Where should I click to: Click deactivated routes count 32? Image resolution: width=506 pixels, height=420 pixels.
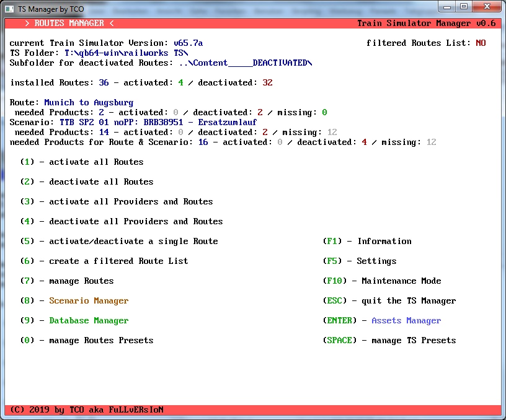point(267,82)
